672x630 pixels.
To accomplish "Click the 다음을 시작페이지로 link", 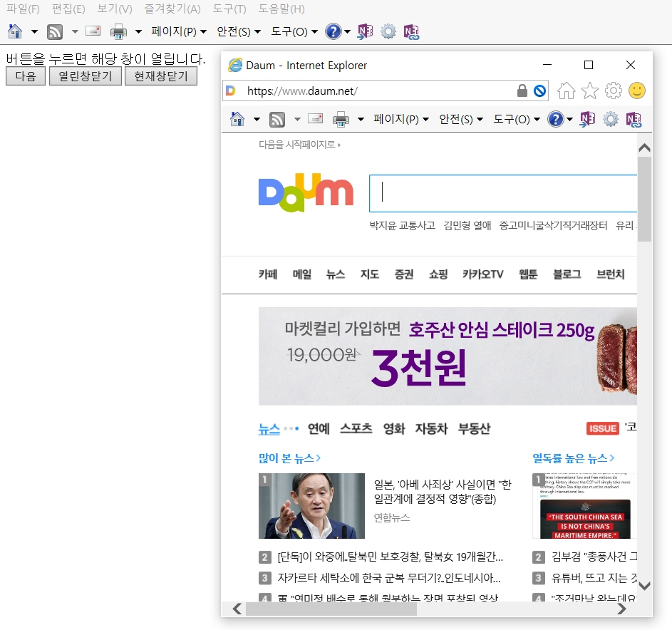I will click(x=299, y=145).
